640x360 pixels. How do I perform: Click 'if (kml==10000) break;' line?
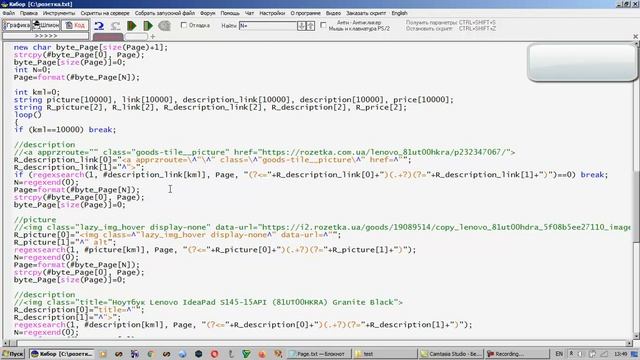[65, 130]
